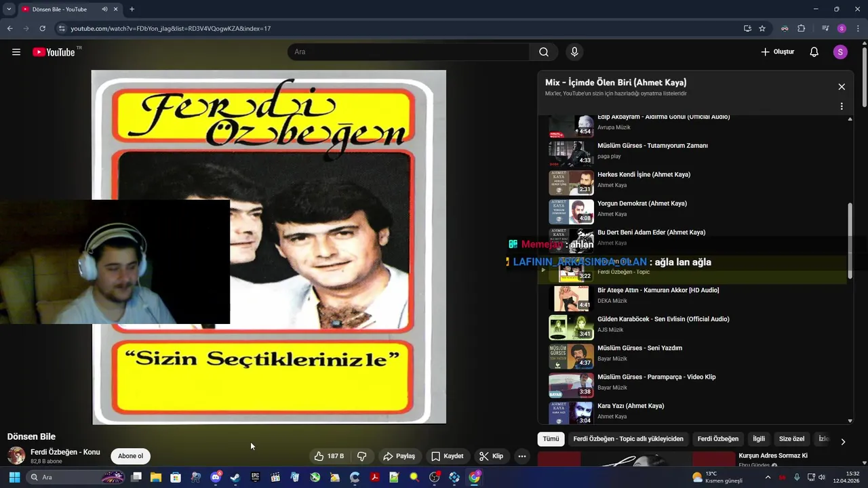The height and width of the screenshot is (488, 868).
Task: Open the YouTube hamburger guide menu
Action: click(x=16, y=52)
